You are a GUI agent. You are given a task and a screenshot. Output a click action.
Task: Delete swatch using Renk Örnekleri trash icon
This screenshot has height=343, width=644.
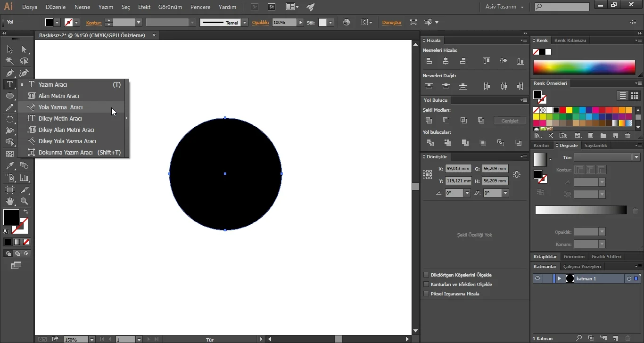click(x=627, y=136)
